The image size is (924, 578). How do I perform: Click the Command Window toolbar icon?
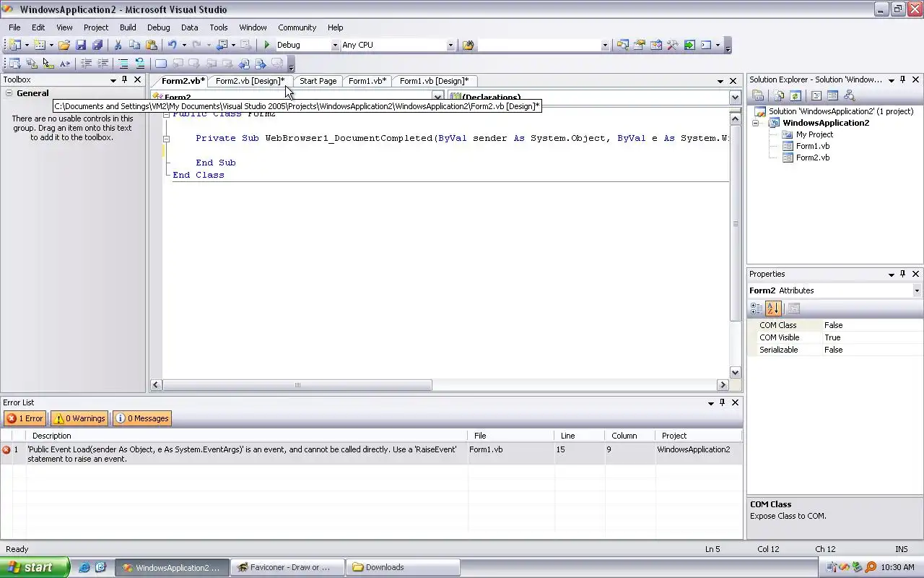point(706,45)
